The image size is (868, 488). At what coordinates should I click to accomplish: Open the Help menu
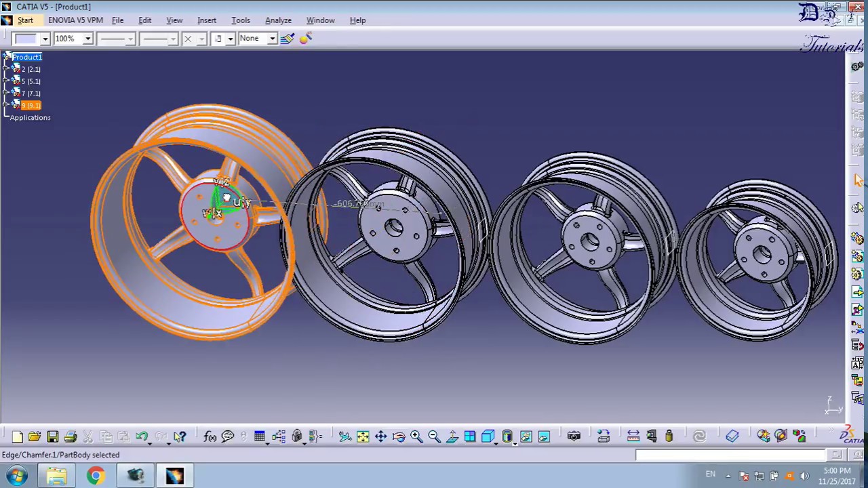coord(357,20)
